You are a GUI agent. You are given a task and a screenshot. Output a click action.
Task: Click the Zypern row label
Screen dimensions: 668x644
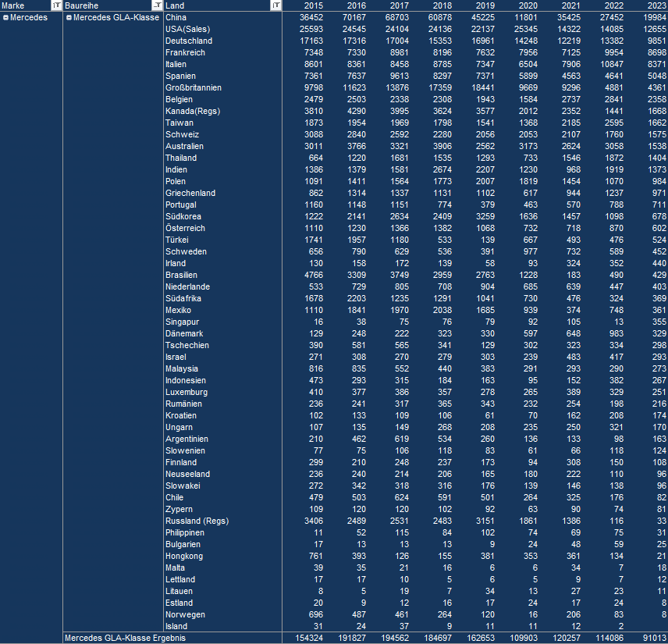pos(179,510)
